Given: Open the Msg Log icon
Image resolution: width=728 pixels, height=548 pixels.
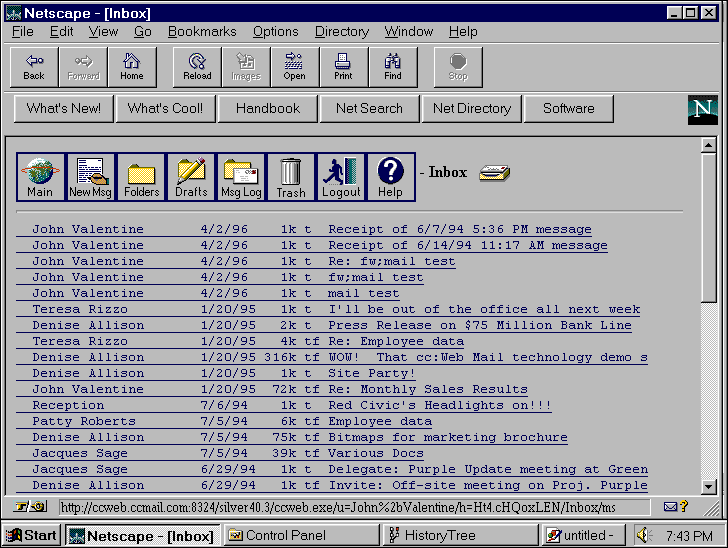Looking at the screenshot, I should pyautogui.click(x=241, y=177).
